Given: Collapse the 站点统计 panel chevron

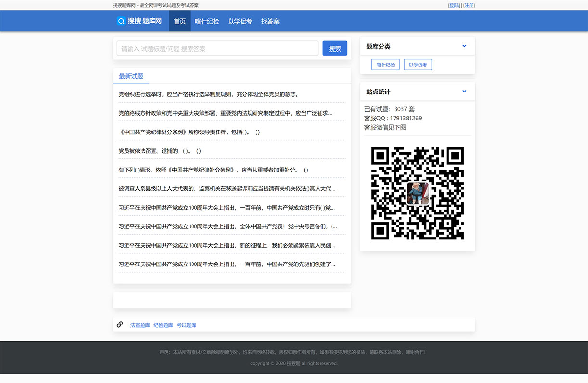Looking at the screenshot, I should (464, 91).
